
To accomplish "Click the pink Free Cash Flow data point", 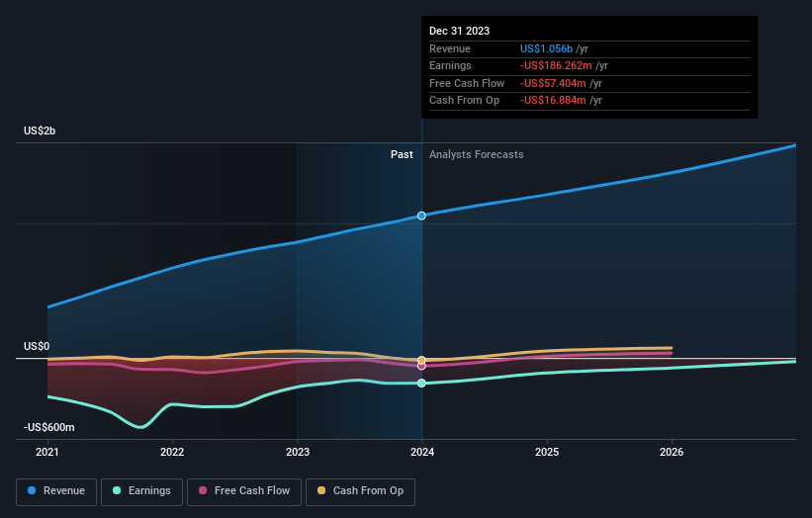I will coord(421,366).
